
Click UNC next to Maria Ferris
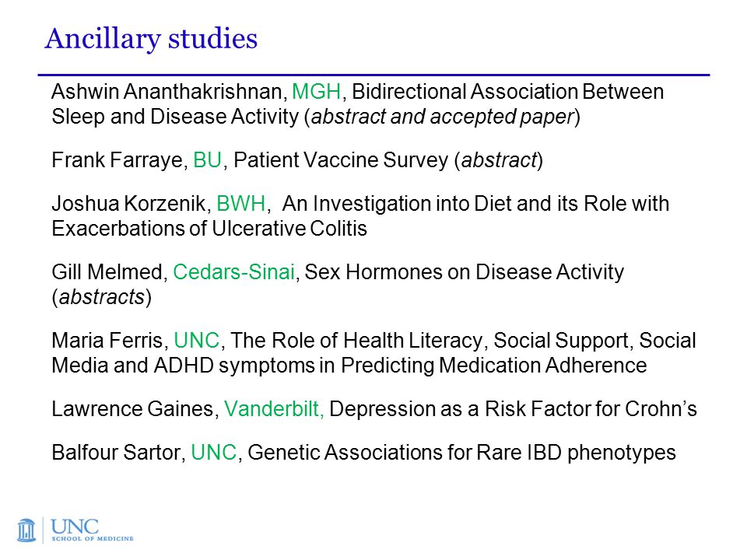click(x=197, y=341)
